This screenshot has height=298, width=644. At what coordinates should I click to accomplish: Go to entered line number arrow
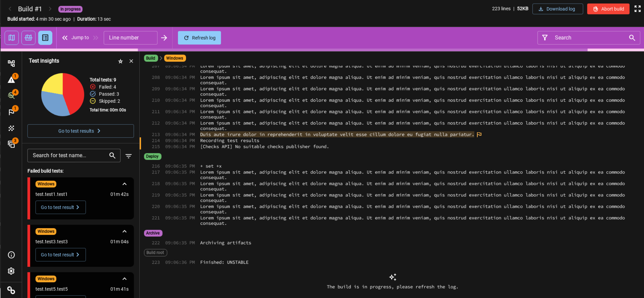point(164,38)
